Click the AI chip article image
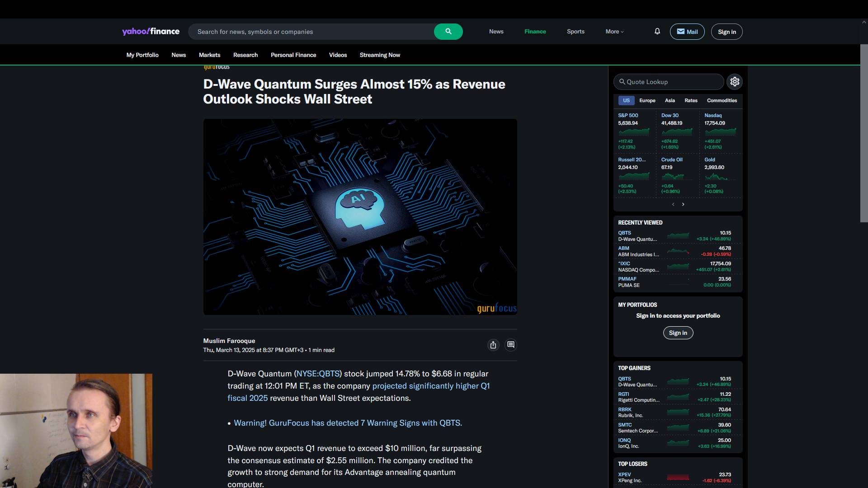The width and height of the screenshot is (868, 488). coord(360,217)
